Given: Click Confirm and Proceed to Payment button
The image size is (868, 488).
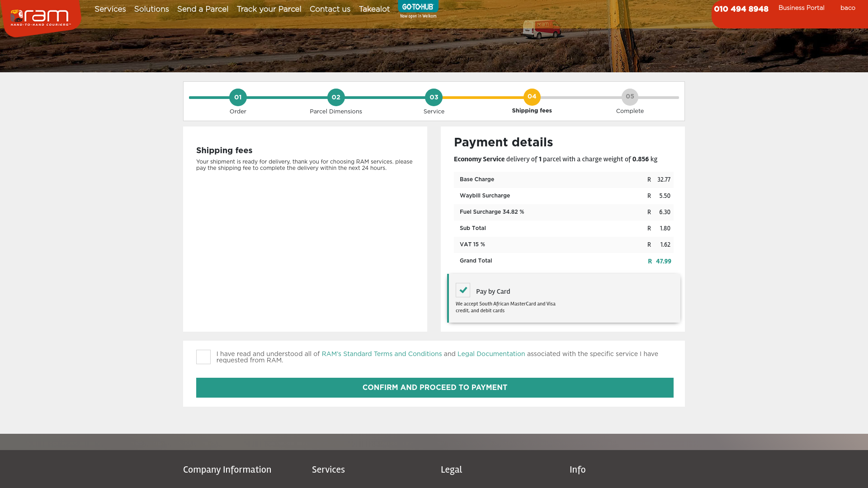Looking at the screenshot, I should pyautogui.click(x=435, y=388).
